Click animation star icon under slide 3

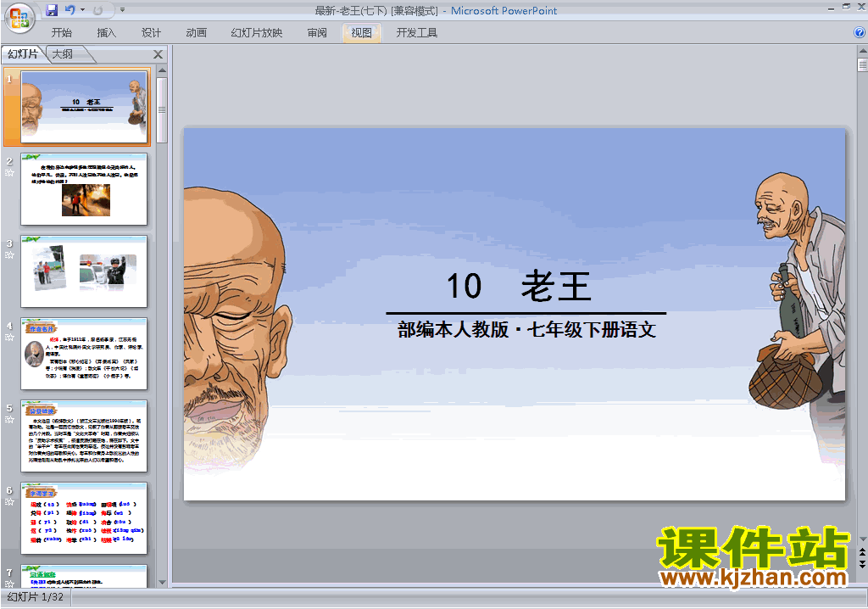(x=9, y=255)
